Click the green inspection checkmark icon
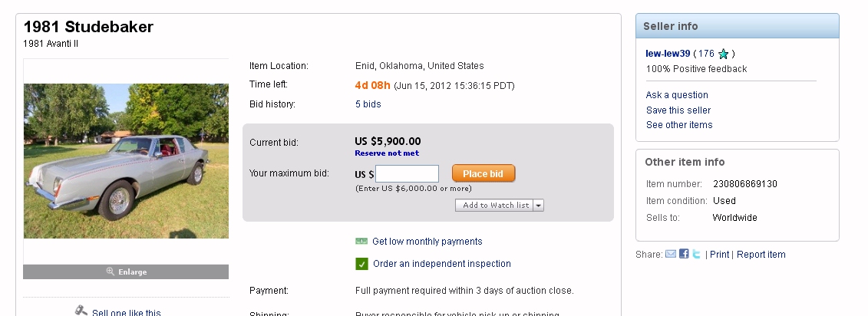The height and width of the screenshot is (316, 868). [362, 264]
